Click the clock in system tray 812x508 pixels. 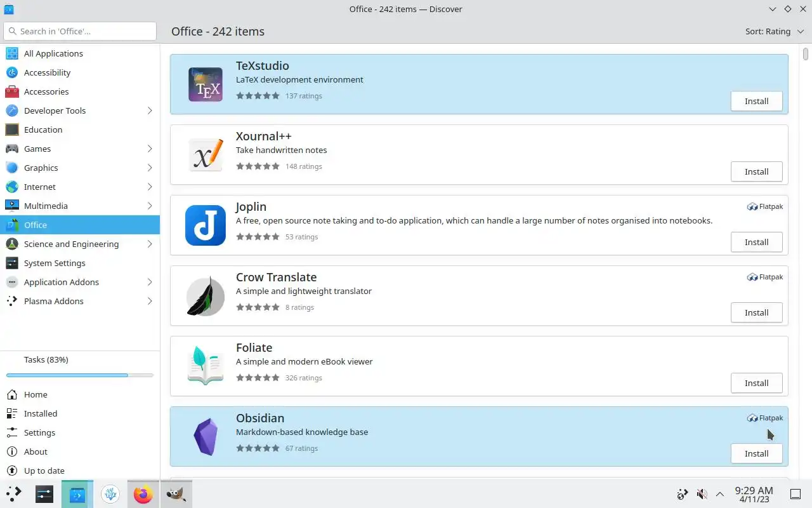tap(754, 494)
